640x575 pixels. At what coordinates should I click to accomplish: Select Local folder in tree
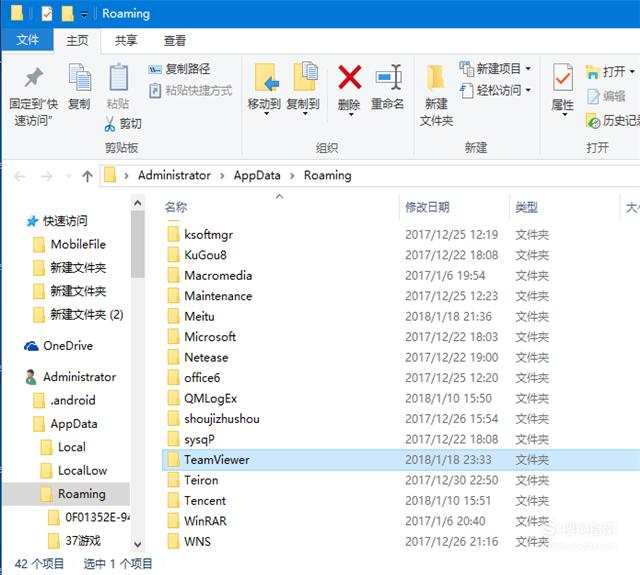[x=63, y=447]
